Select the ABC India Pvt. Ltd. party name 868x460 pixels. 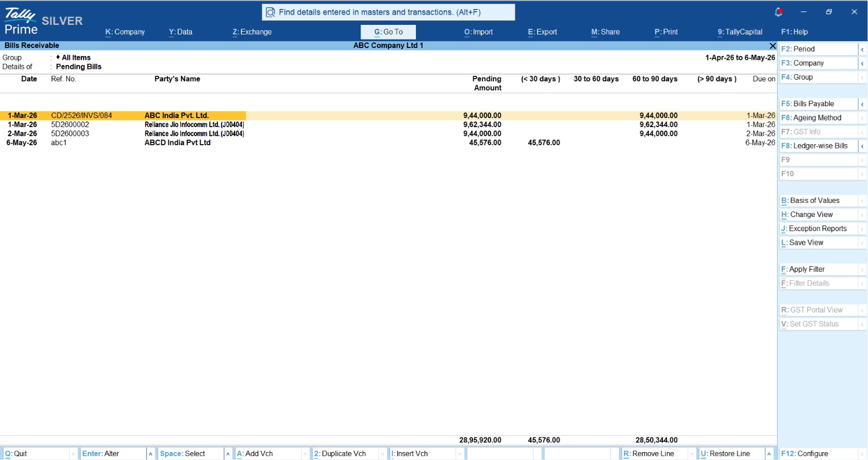177,115
